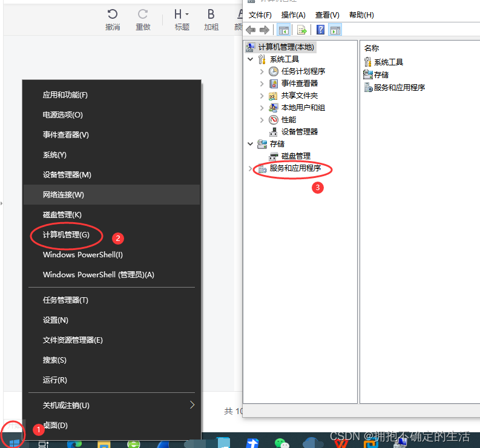This screenshot has height=448, width=480.
Task: Click the Windows Start button on taskbar
Action: pos(14,442)
